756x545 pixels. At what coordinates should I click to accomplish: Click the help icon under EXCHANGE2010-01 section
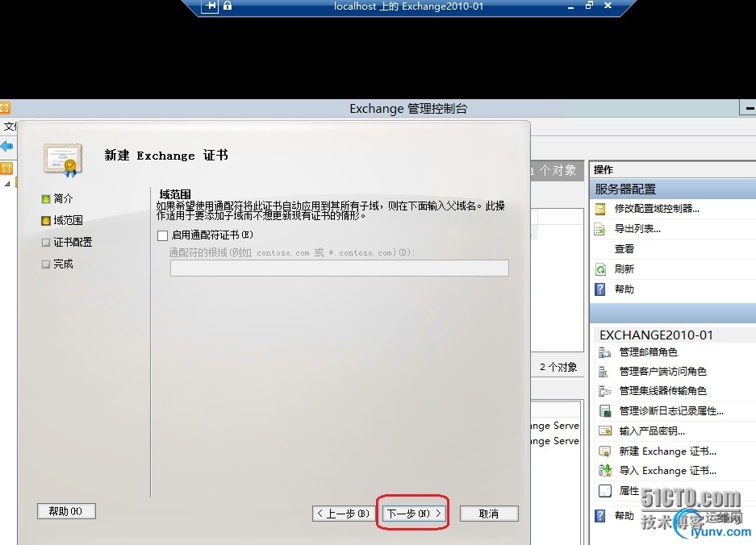point(600,516)
